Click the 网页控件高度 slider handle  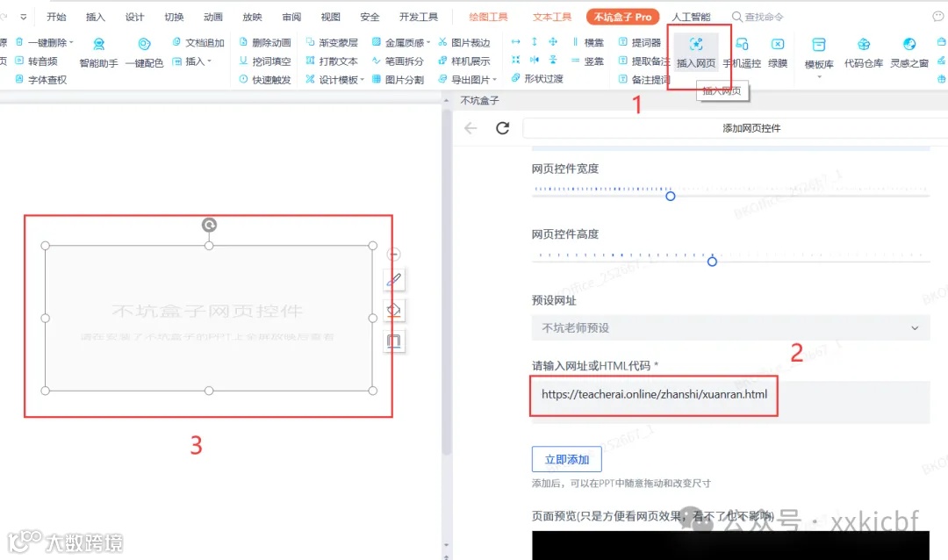[712, 262]
